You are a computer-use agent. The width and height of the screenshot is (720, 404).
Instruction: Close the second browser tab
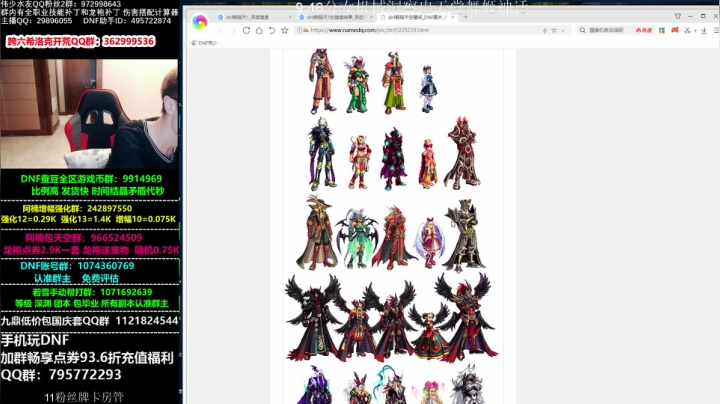[x=371, y=17]
